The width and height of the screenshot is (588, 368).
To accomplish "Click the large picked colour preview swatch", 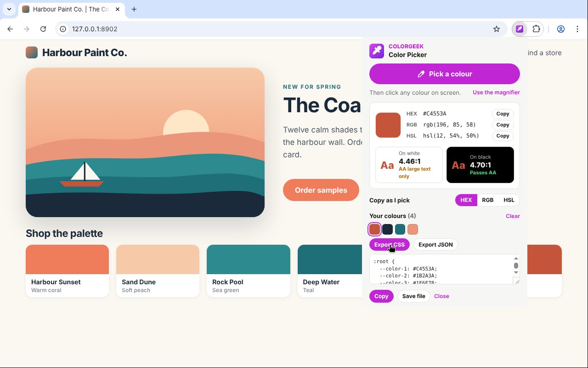I will [388, 125].
